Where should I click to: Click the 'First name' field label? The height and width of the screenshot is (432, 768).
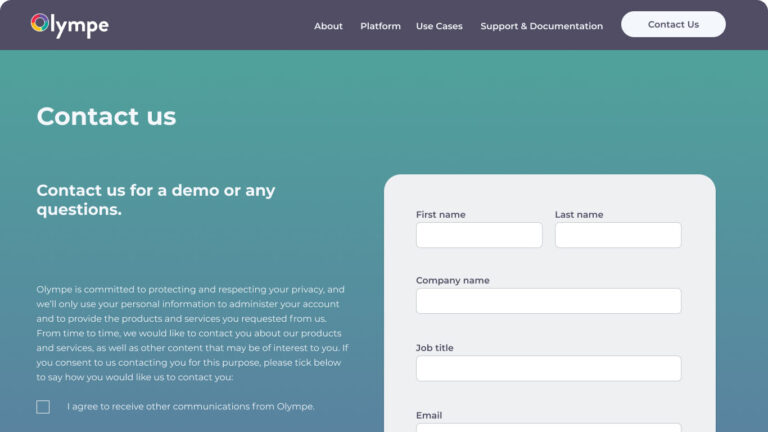point(440,214)
